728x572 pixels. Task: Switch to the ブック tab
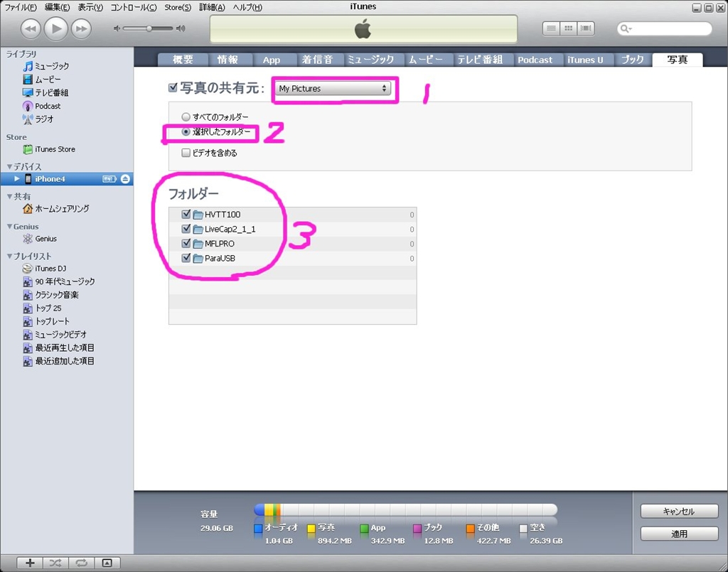pos(633,60)
